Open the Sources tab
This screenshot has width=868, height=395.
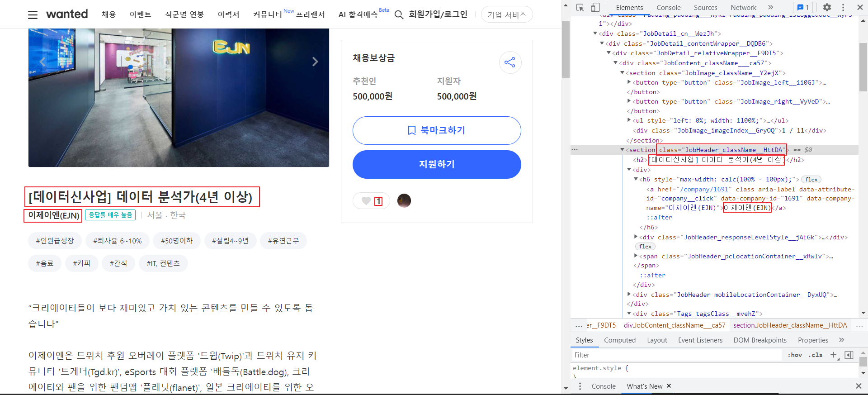[x=706, y=7]
